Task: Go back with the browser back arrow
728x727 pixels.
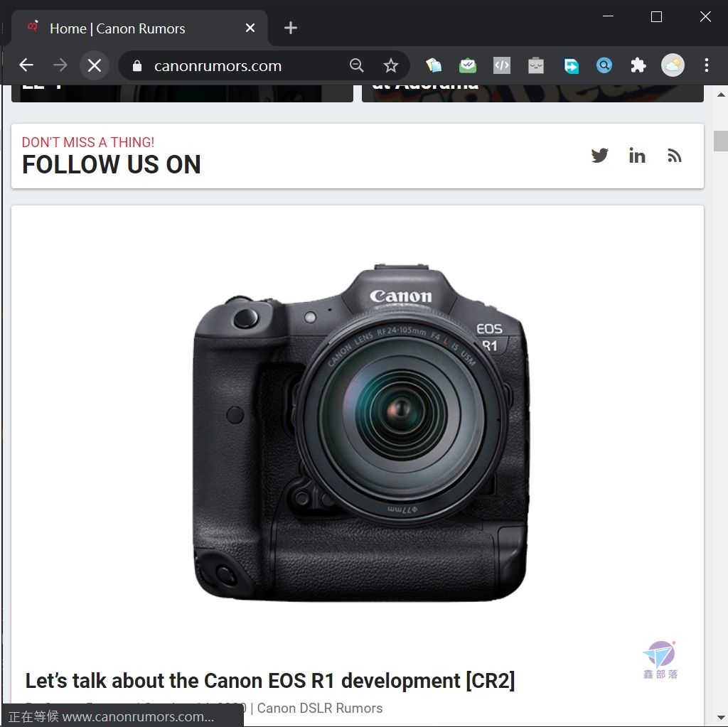Action: (26, 65)
